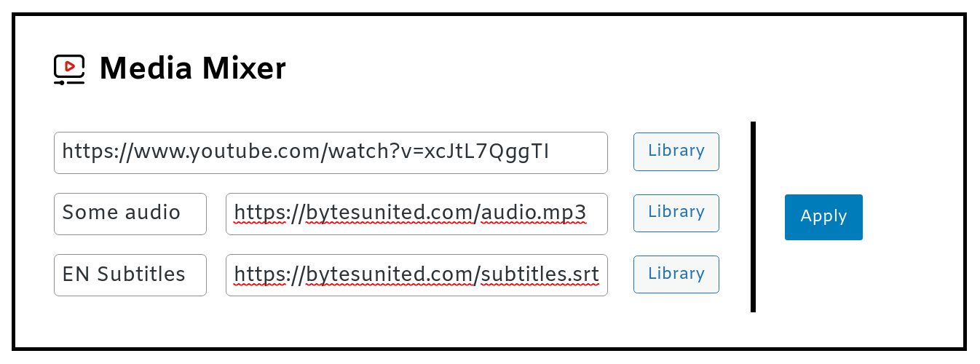980x364 pixels.
Task: Click 'bytesunited.com' in the audio URL
Action: (x=390, y=213)
